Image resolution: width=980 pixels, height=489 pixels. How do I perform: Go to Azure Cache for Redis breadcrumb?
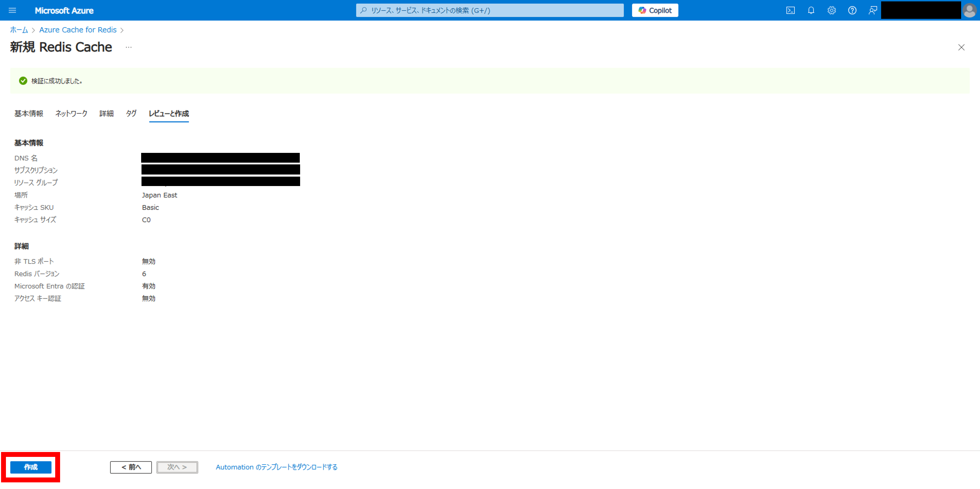point(78,30)
